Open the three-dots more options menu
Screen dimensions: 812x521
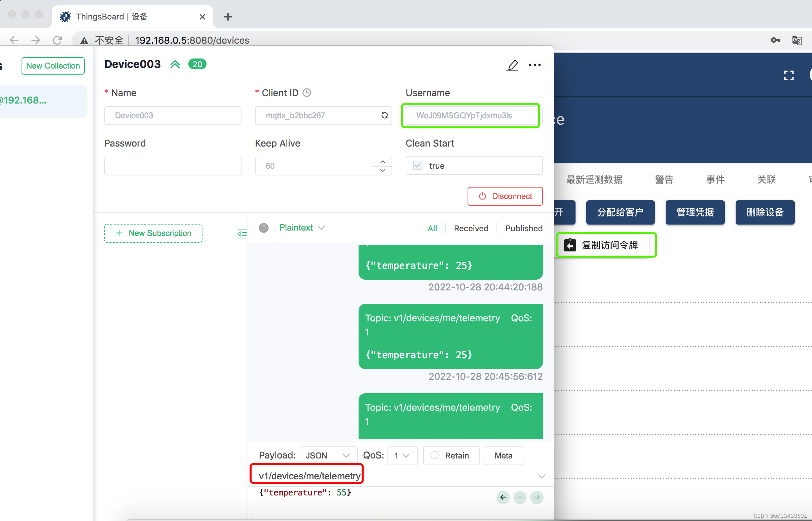coord(535,65)
